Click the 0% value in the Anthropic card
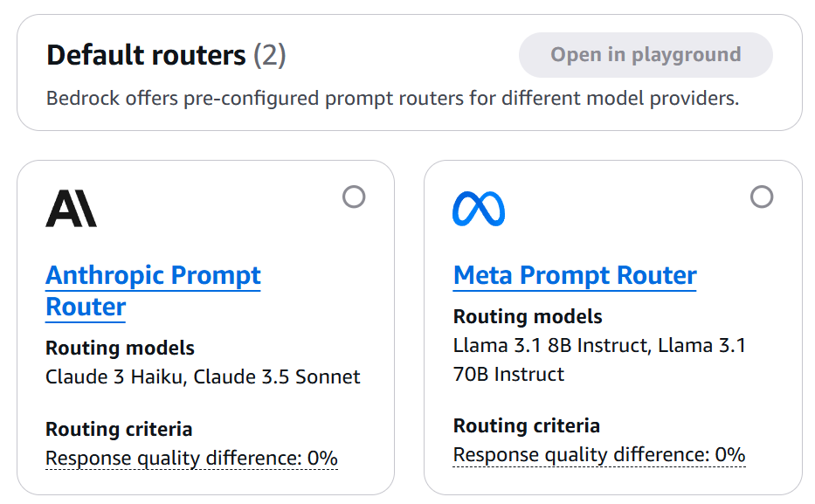This screenshot has width=815, height=504. (x=322, y=458)
